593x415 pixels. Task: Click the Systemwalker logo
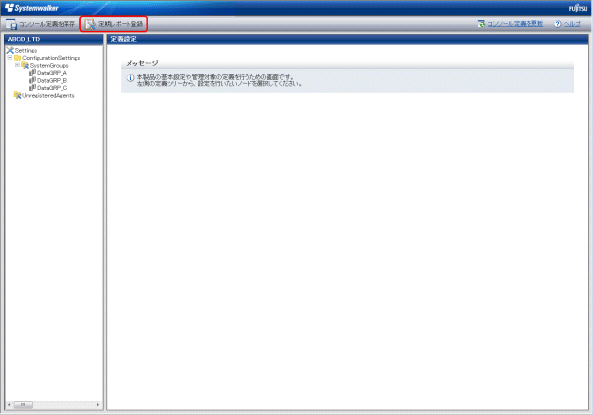click(x=32, y=8)
